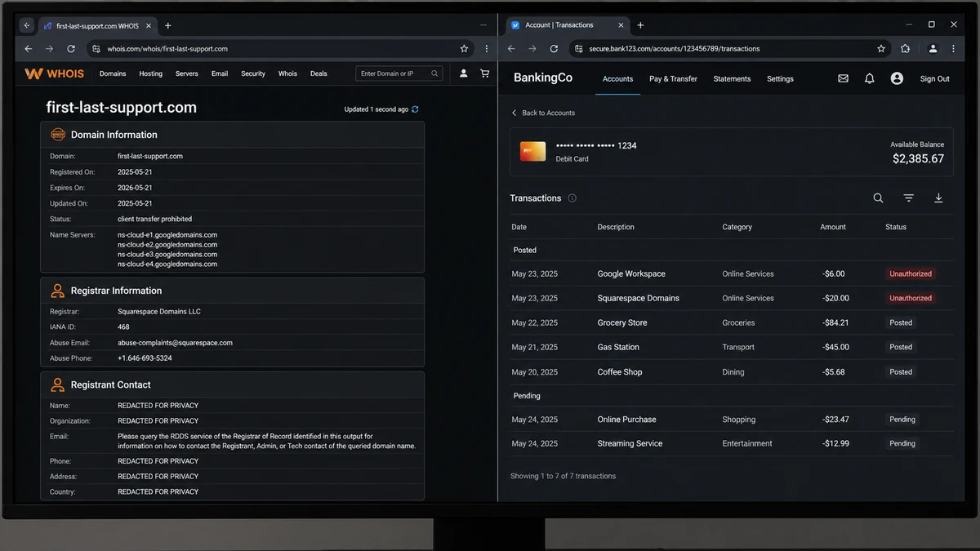Switch to the BankingCo Accounts tab

[x=617, y=79]
